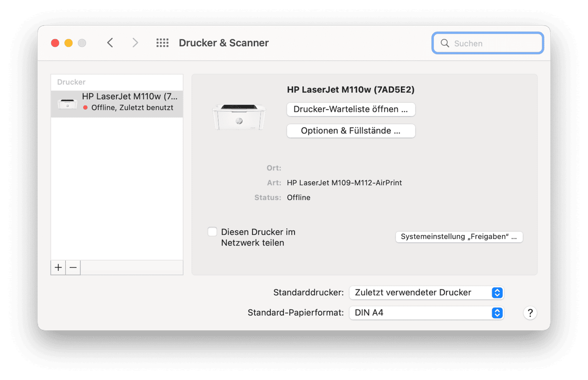Minimize the window with the yellow button
The image size is (588, 380).
click(69, 43)
